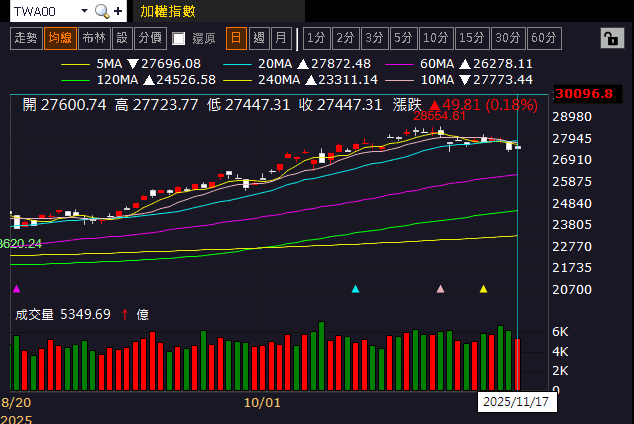634x424 pixels.
Task: Toggle the 均線 moving average indicator
Action: pyautogui.click(x=60, y=38)
